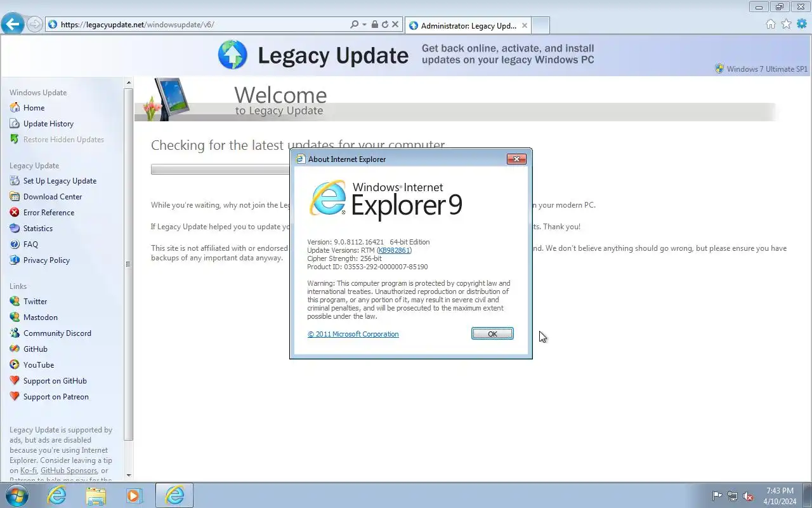Click the active Internet Explorer taskbar window

[174, 495]
